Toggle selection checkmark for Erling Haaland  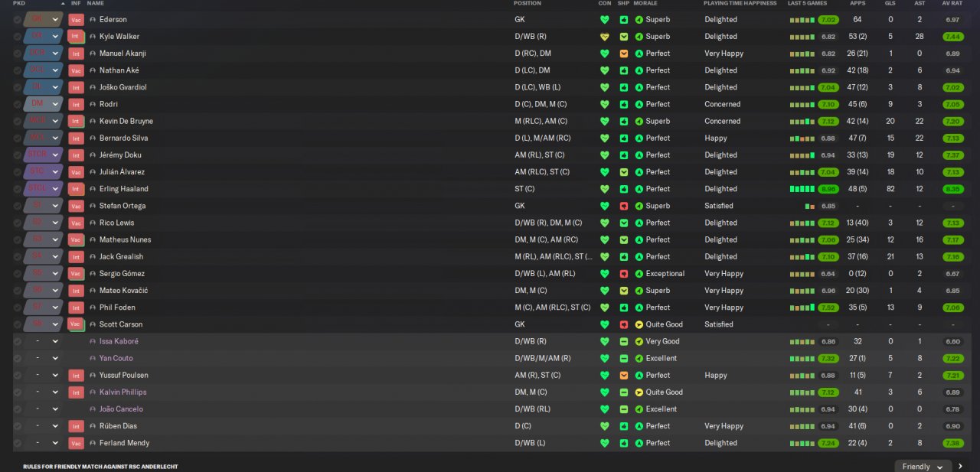pyautogui.click(x=17, y=189)
